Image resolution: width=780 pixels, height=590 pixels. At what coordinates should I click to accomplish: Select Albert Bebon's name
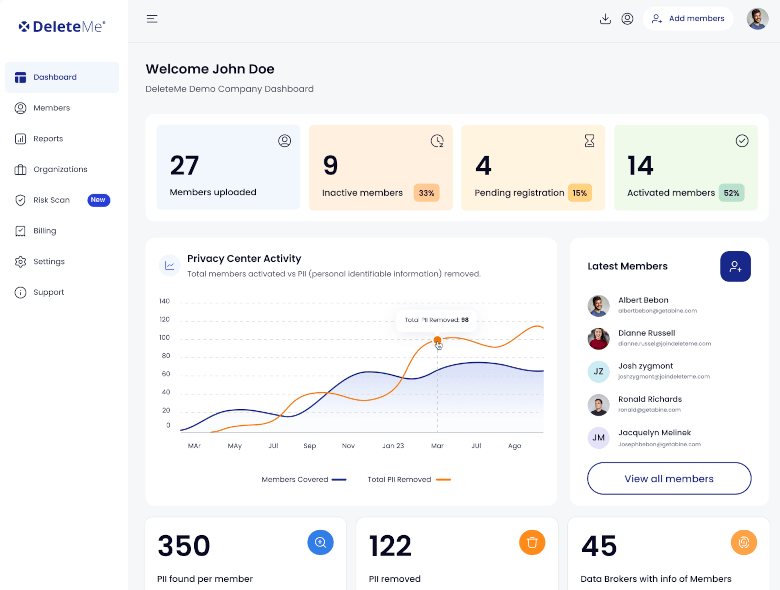(643, 300)
